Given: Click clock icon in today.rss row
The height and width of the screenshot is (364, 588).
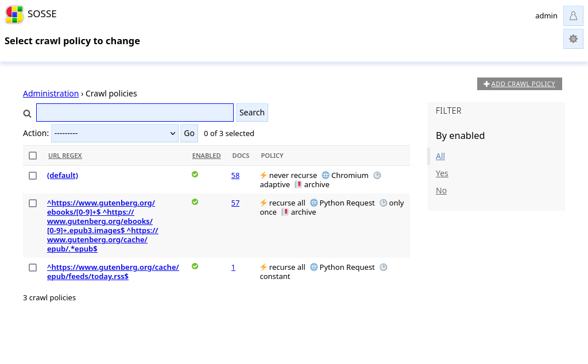Looking at the screenshot, I should 383,267.
